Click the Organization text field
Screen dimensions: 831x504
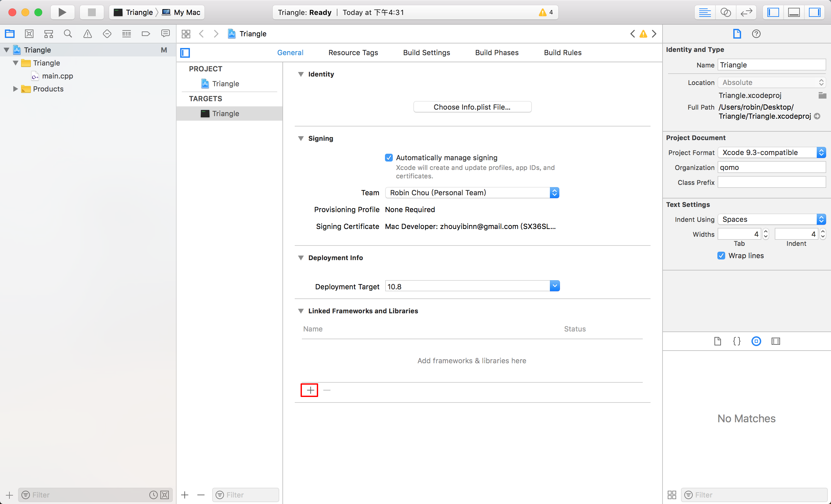[x=772, y=167]
